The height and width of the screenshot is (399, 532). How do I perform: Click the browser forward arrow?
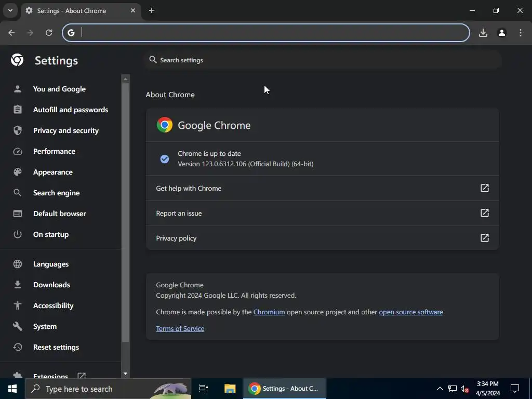30,33
